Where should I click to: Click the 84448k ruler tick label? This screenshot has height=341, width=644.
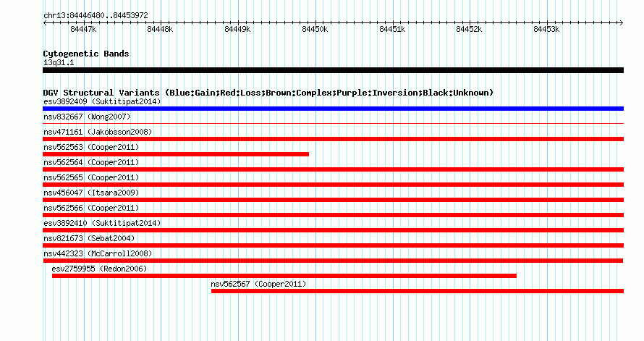coord(160,29)
